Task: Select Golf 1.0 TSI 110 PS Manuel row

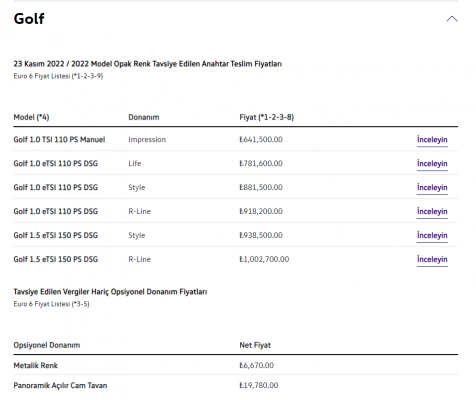Action: [x=235, y=139]
